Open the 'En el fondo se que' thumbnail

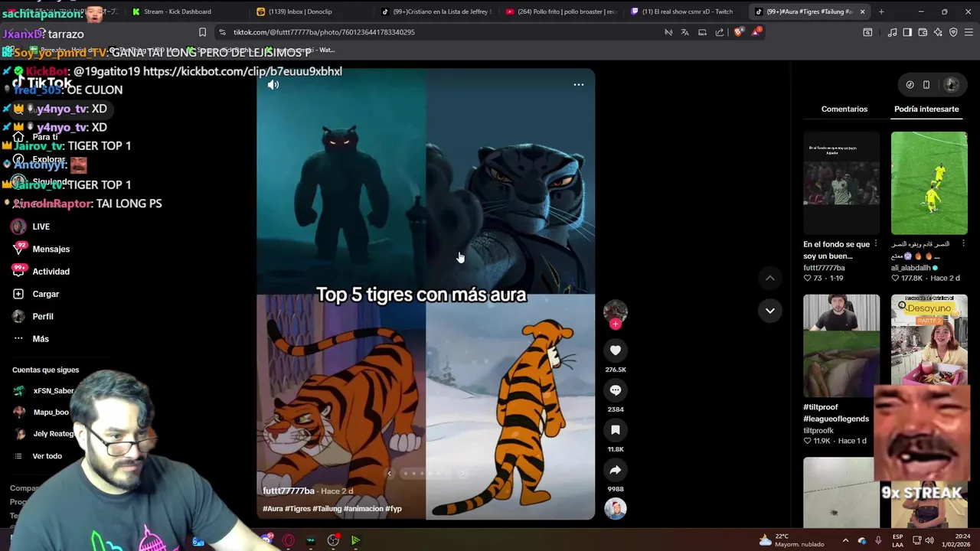pyautogui.click(x=841, y=183)
